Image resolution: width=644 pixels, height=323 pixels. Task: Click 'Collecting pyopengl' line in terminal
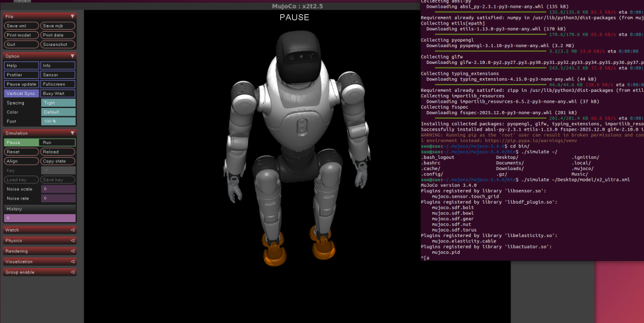447,40
